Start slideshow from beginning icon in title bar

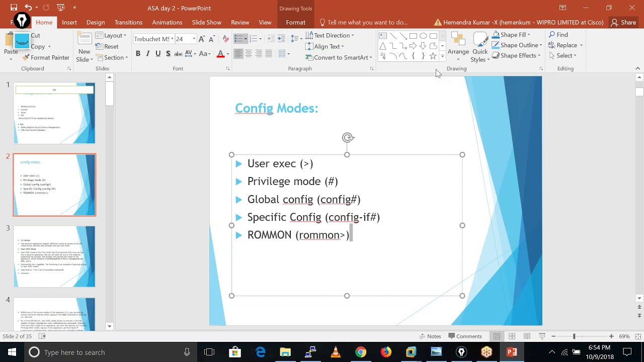61,8
